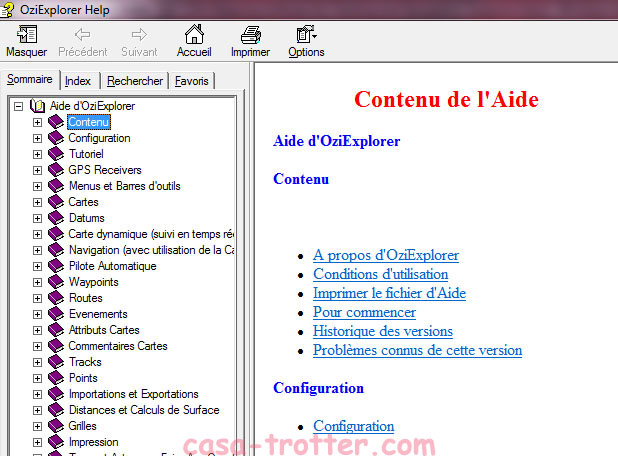Select the Pilote Automatique tree label

coord(112,266)
